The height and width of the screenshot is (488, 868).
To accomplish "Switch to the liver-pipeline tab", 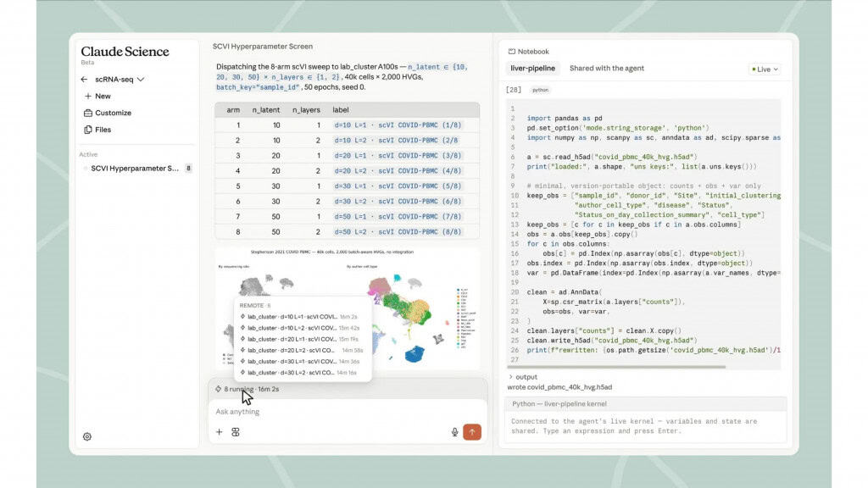I will tap(532, 68).
